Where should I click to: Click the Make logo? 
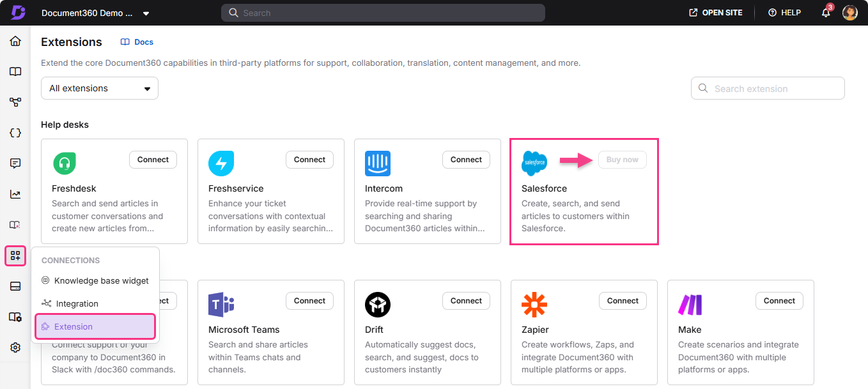(x=690, y=305)
